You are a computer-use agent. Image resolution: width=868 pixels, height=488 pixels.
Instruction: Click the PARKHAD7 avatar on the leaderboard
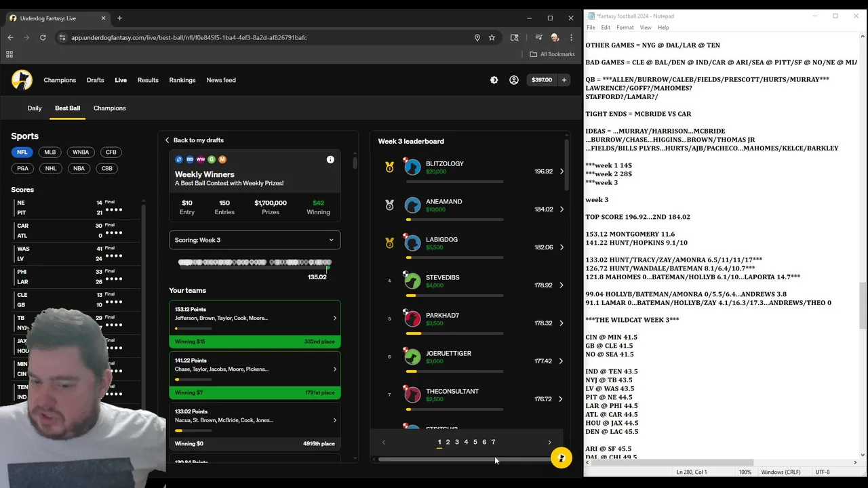tap(412, 319)
